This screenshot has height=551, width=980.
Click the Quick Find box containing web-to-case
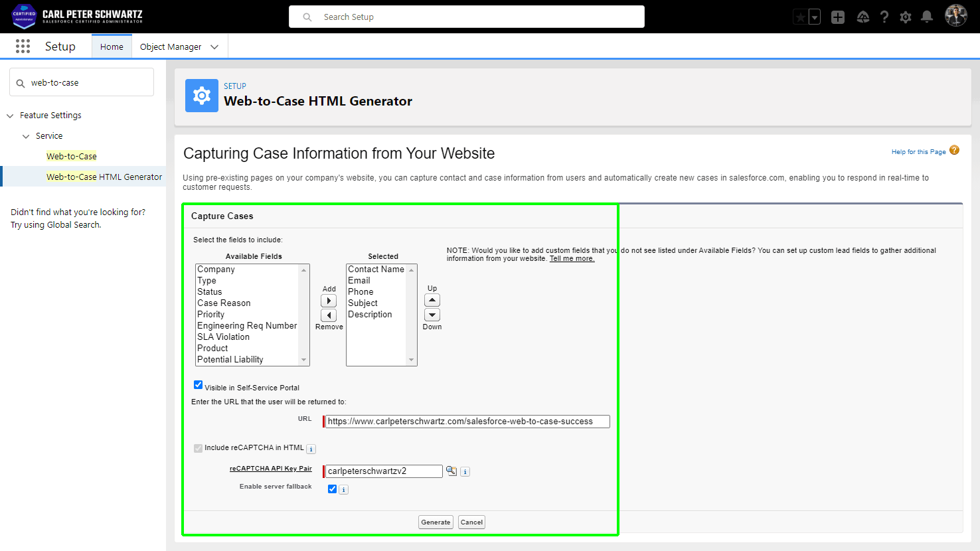click(82, 82)
